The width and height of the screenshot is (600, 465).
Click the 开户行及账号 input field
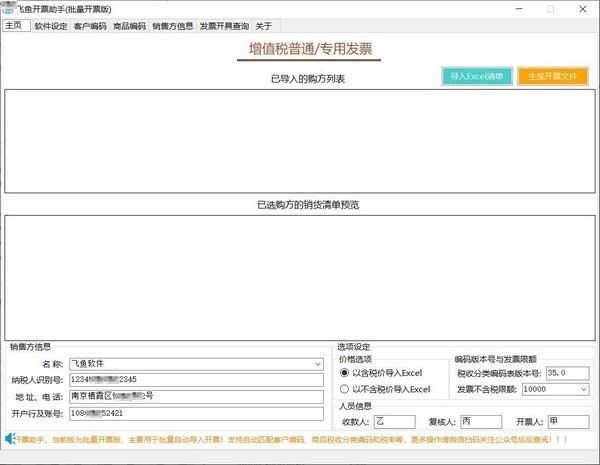[x=196, y=413]
